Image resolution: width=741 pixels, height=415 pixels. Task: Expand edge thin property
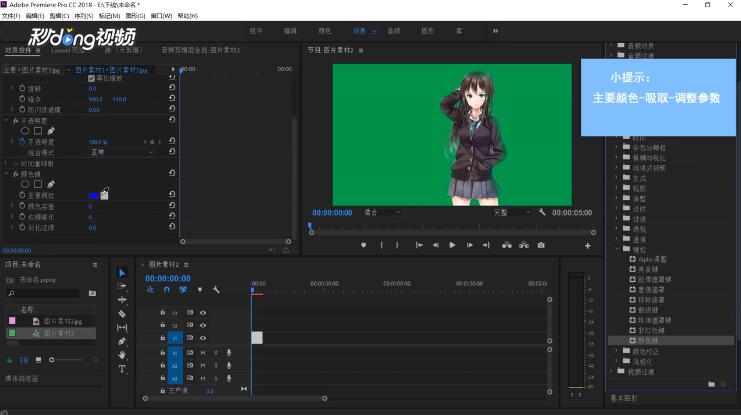(12, 216)
